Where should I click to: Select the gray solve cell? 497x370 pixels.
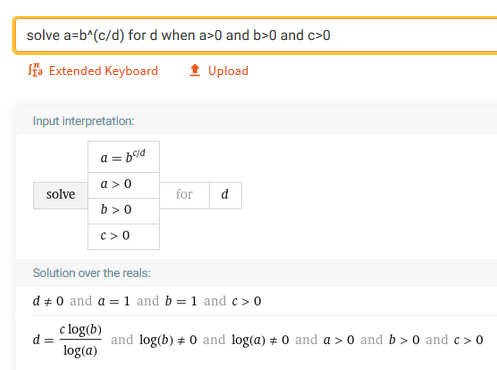60,195
